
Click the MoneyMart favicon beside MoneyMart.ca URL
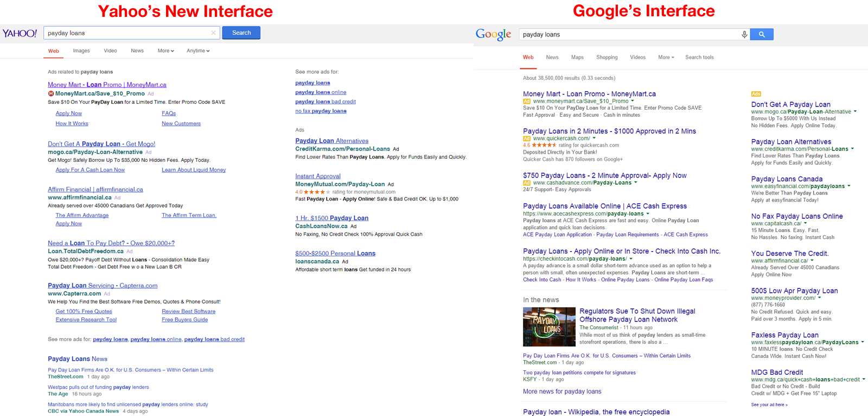[51, 93]
